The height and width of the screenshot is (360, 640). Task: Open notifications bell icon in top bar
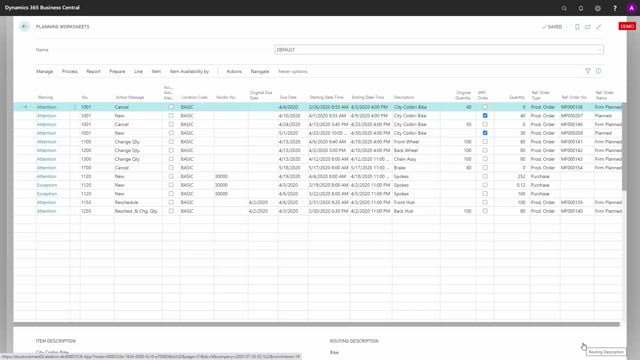pyautogui.click(x=581, y=8)
